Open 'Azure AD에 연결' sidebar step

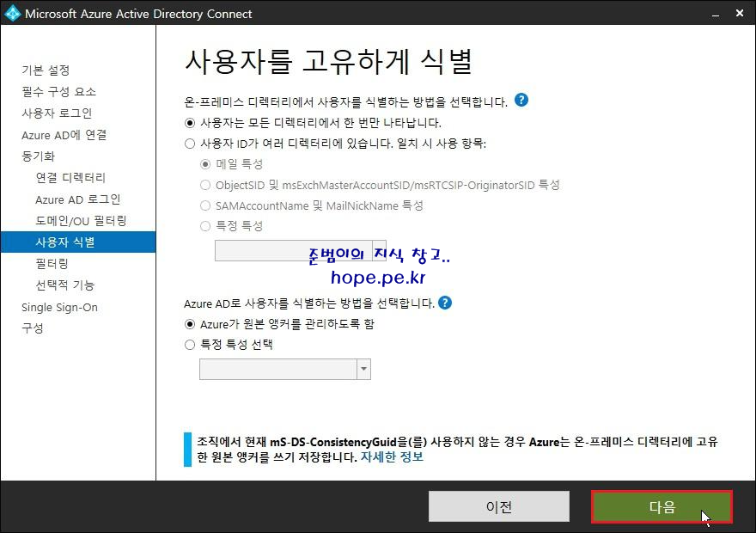[64, 135]
